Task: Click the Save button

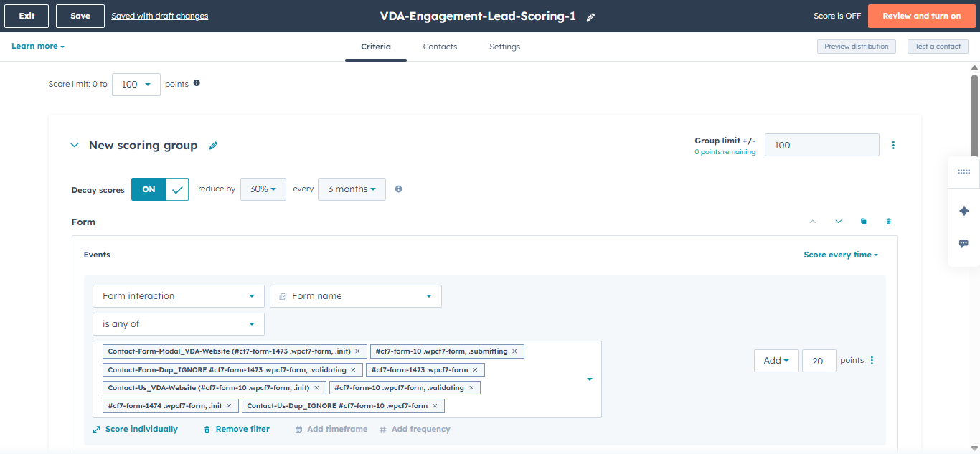Action: (x=80, y=16)
